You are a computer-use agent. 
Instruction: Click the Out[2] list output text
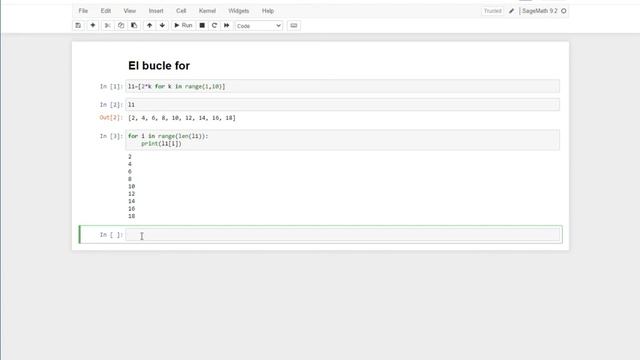click(182, 118)
